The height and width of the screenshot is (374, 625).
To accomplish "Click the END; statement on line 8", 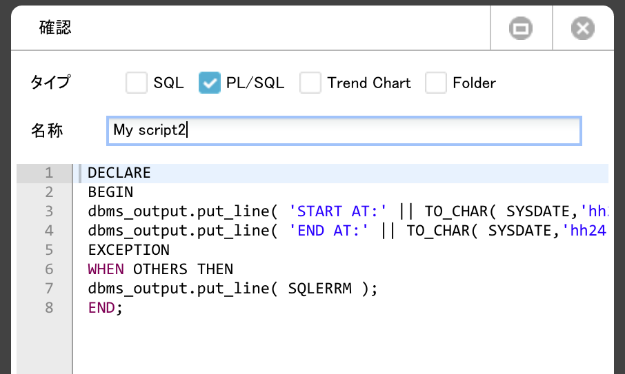I will pos(105,308).
